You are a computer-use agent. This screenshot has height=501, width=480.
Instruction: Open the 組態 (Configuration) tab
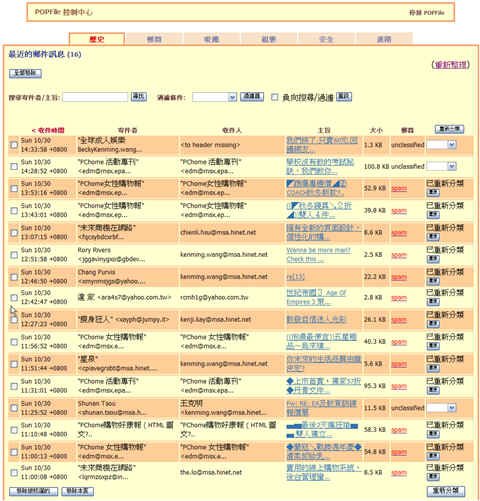pos(269,39)
